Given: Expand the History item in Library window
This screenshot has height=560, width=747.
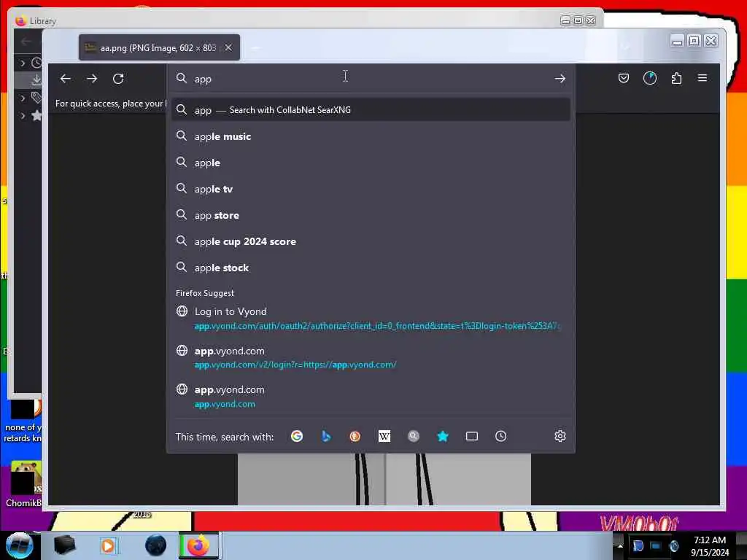Looking at the screenshot, I should [23, 63].
